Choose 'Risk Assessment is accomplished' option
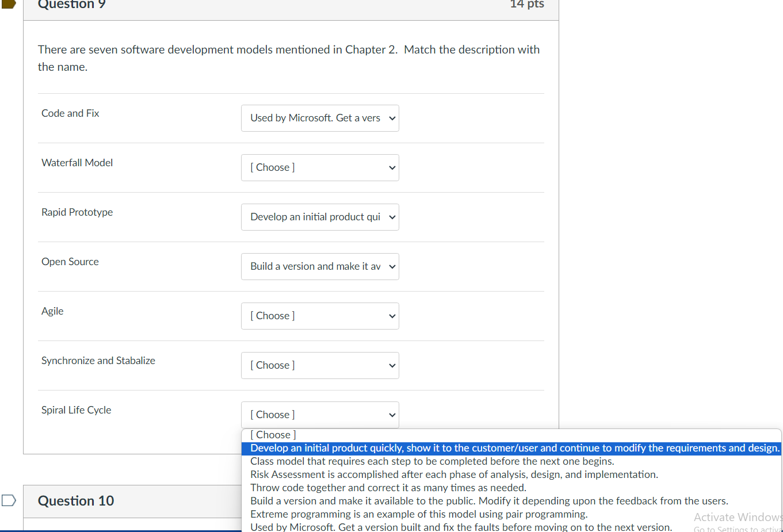 pos(511,474)
